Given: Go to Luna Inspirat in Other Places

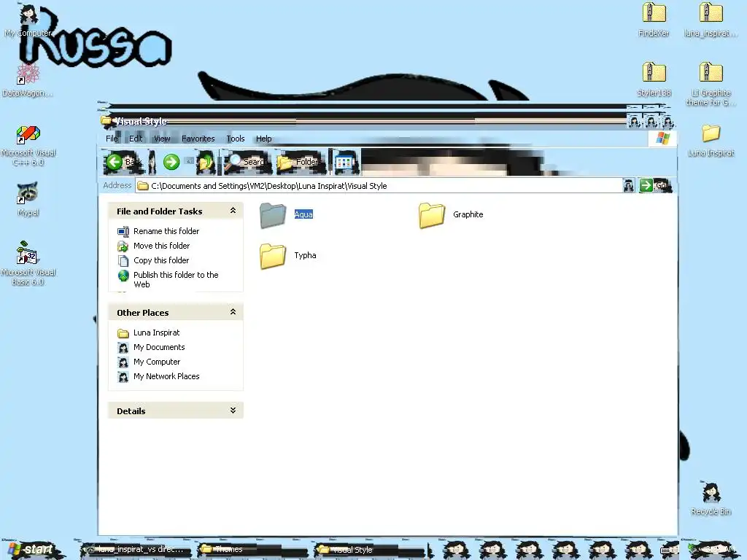Looking at the screenshot, I should point(156,332).
